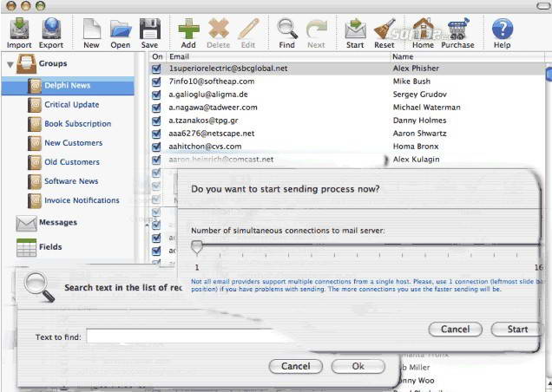Click the Import toolbar icon

(x=19, y=29)
